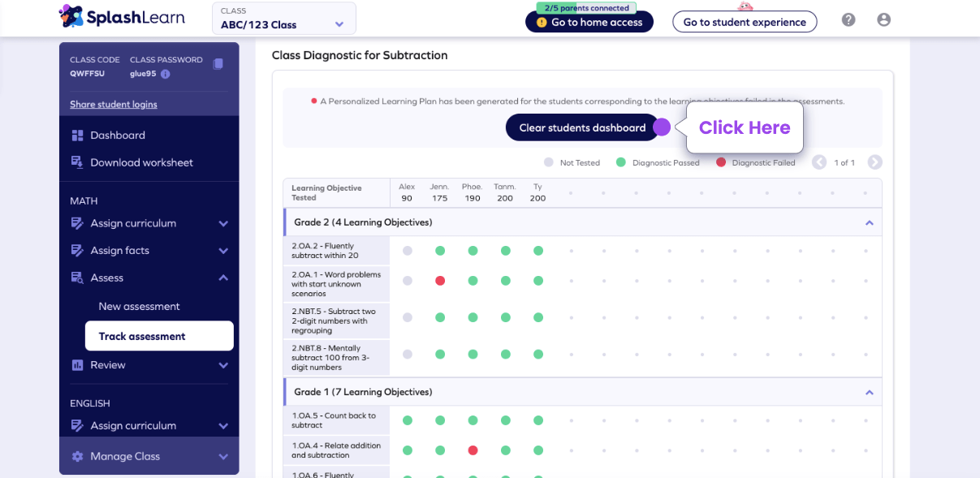Copy the class code using the copy icon
980x478 pixels.
pyautogui.click(x=218, y=63)
